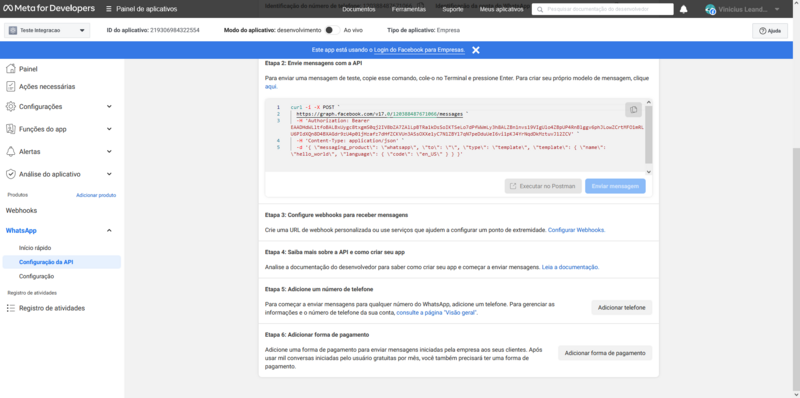
Task: Select Configuração da API sidebar item
Action: pyautogui.click(x=62, y=262)
